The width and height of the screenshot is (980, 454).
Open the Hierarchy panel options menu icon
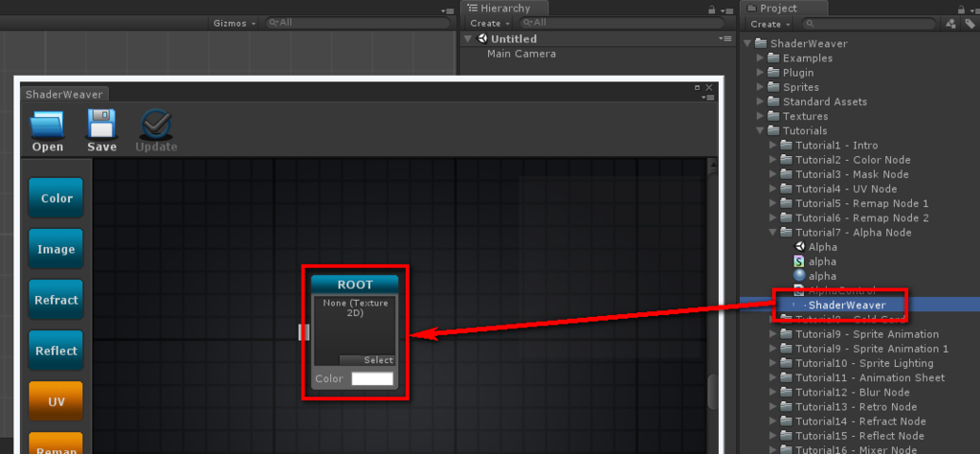tap(726, 11)
